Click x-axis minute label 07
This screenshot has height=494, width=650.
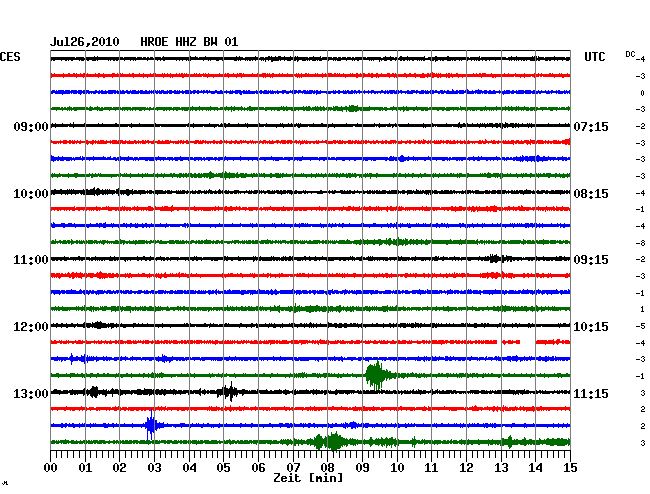tap(293, 468)
